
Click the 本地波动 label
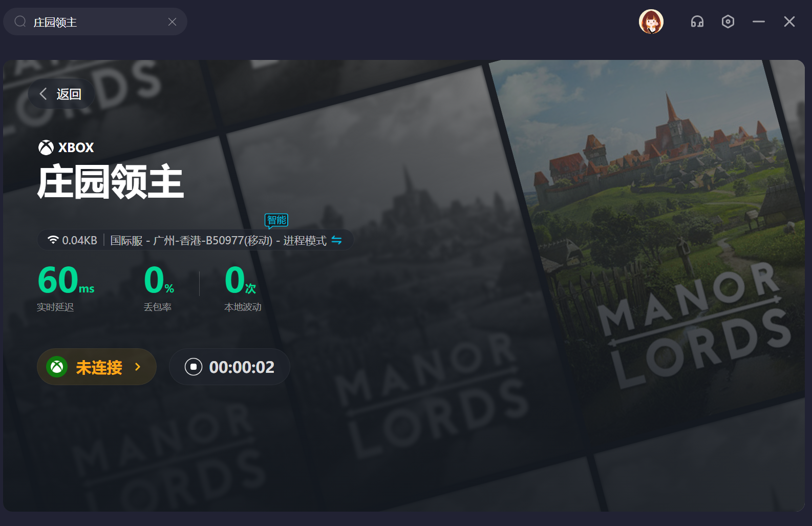click(x=243, y=307)
